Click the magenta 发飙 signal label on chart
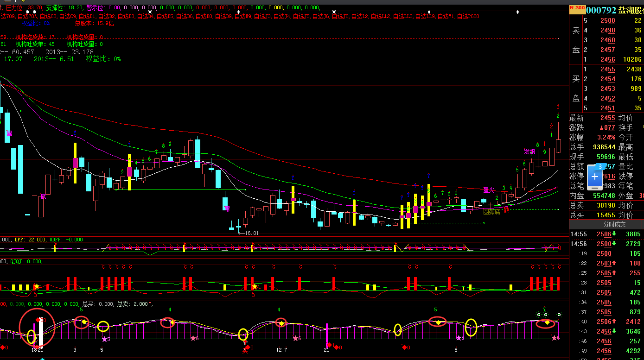 (529, 152)
